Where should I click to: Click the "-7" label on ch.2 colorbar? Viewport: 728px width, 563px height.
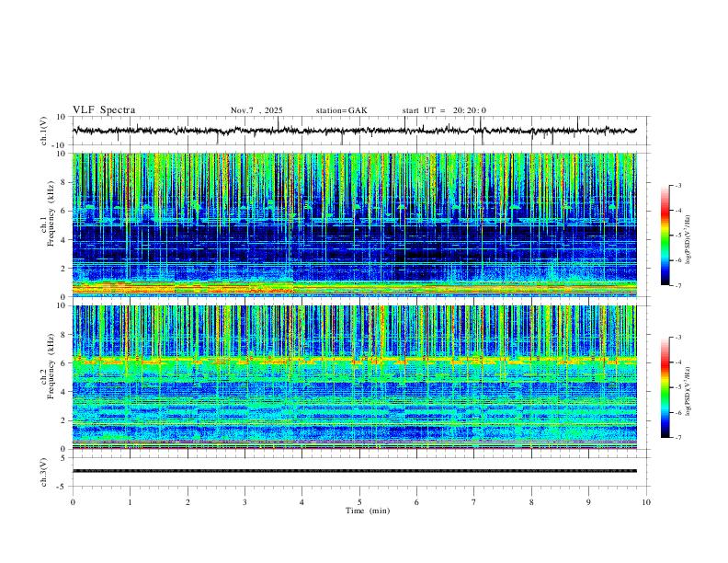[678, 438]
